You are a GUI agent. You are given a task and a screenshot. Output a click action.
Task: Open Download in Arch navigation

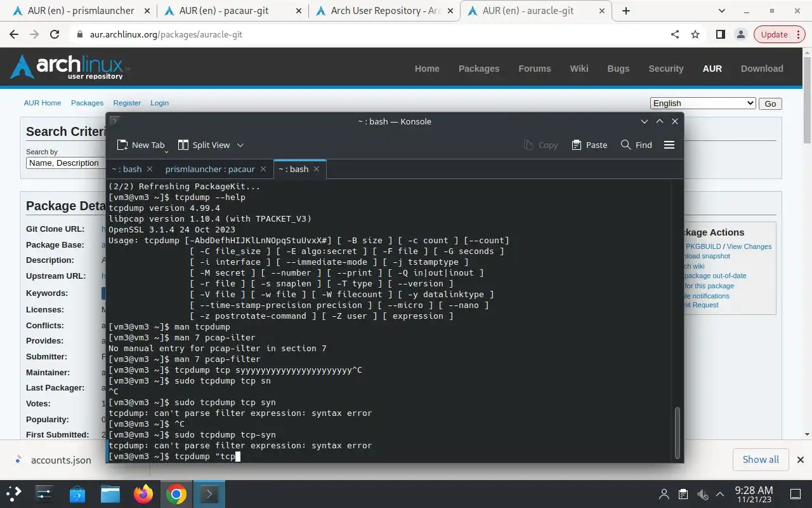pyautogui.click(x=762, y=69)
